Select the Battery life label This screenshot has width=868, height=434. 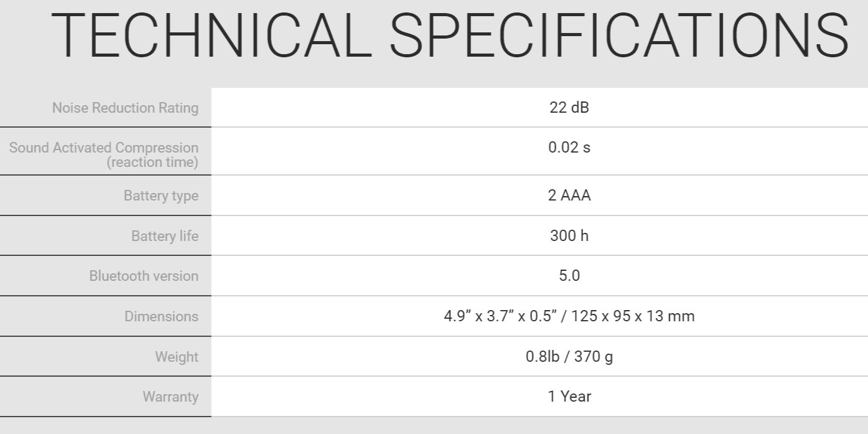coord(165,236)
